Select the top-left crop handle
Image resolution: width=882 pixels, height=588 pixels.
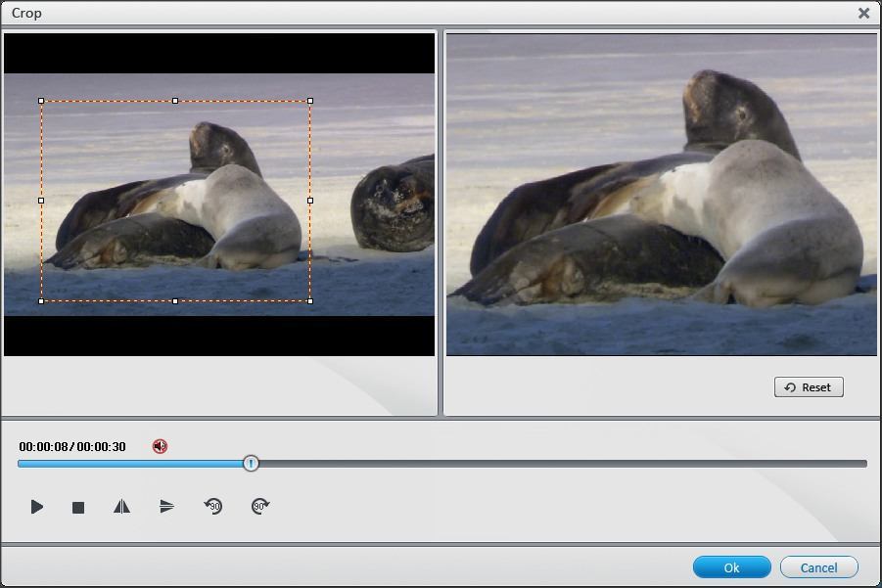[41, 100]
